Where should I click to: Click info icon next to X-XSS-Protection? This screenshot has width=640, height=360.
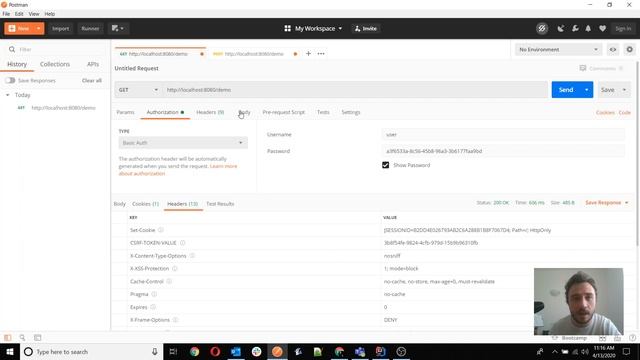click(x=175, y=269)
